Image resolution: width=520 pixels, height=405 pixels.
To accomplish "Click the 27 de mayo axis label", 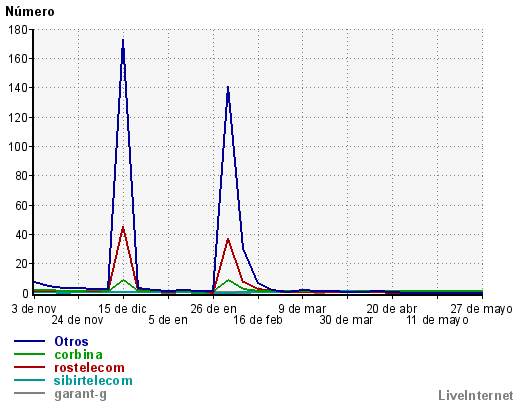I will tap(482, 309).
